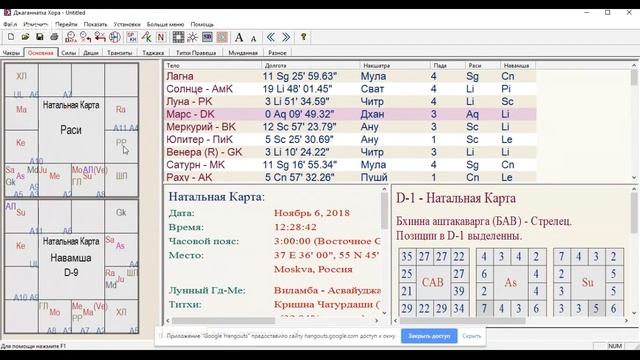Click right arrow of birth data scrollbar

click(x=377, y=321)
